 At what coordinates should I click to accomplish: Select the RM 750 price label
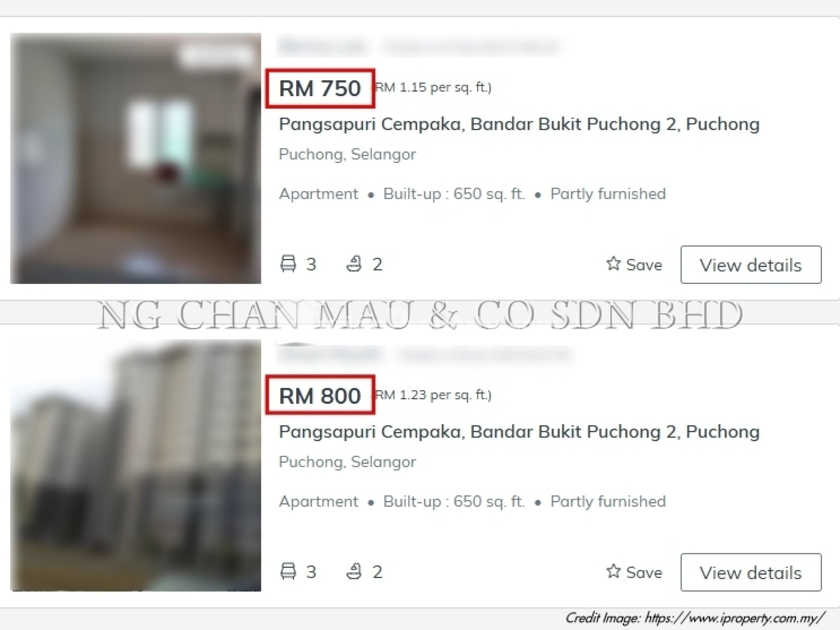(320, 88)
